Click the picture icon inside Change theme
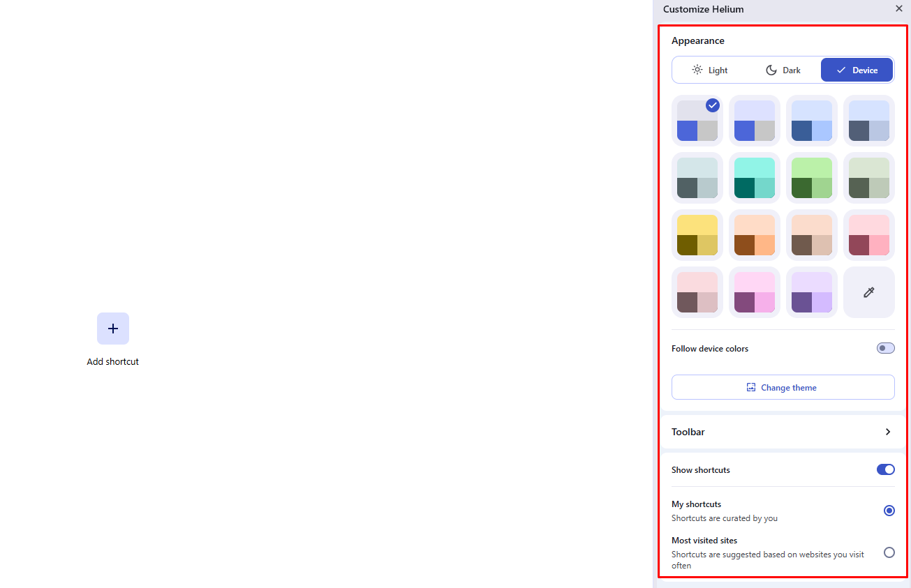 click(750, 386)
